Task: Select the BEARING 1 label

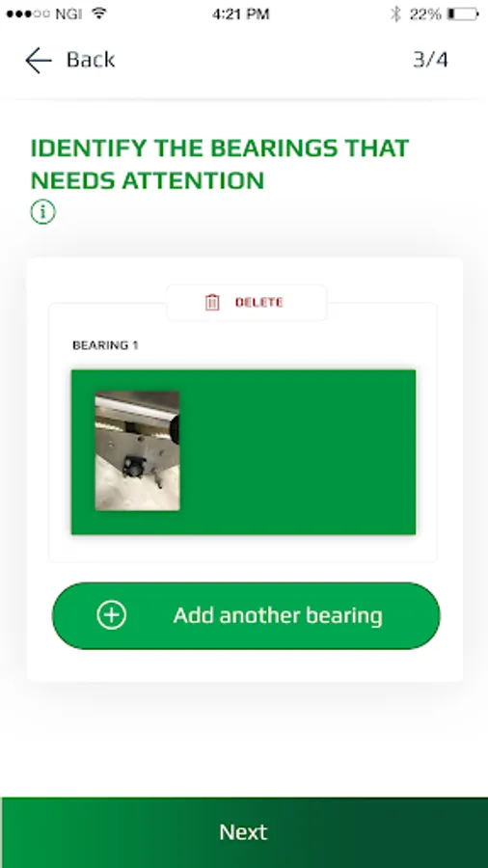Action: (x=106, y=345)
